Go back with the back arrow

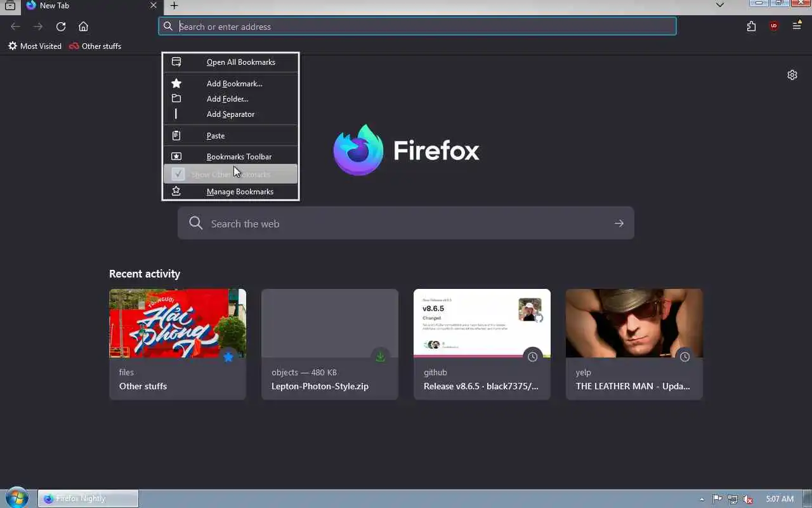coord(16,27)
